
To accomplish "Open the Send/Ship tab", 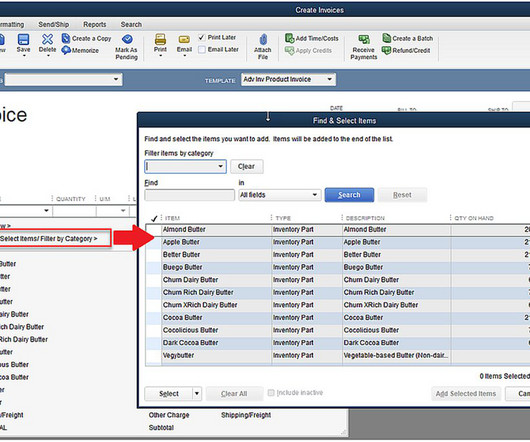I will tap(54, 24).
